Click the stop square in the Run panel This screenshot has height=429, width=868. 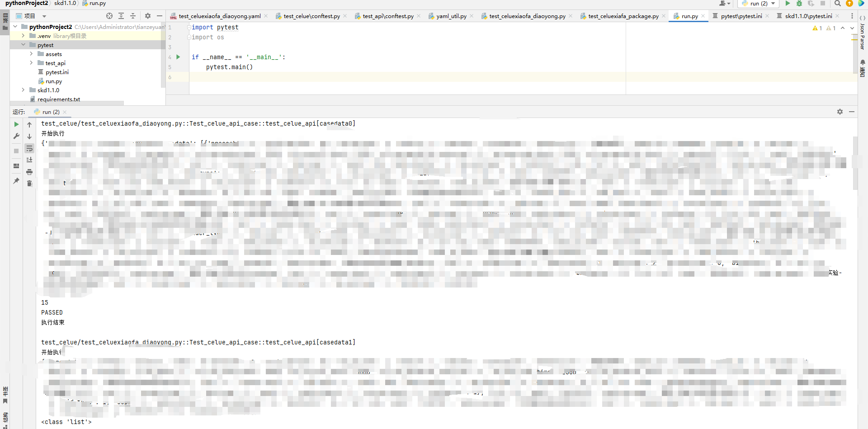point(16,151)
